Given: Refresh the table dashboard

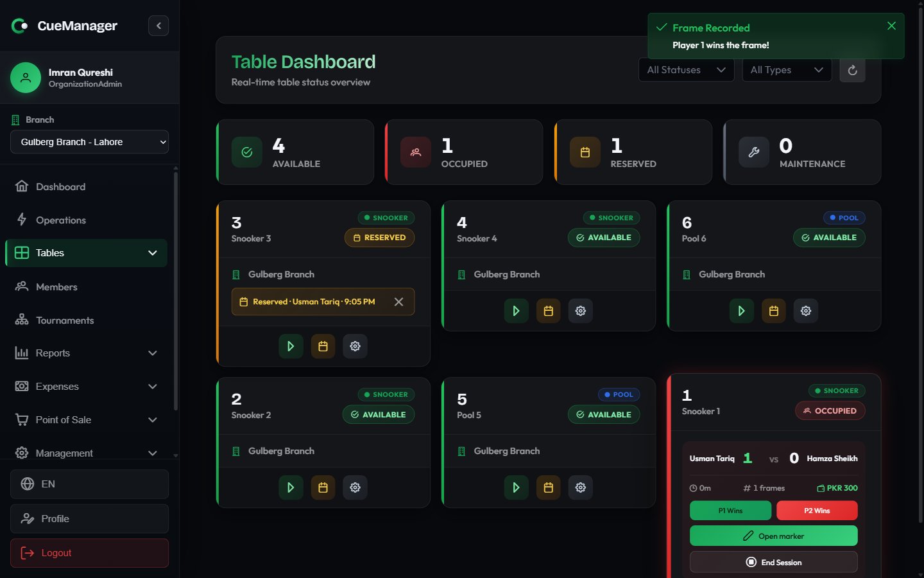Looking at the screenshot, I should (852, 70).
